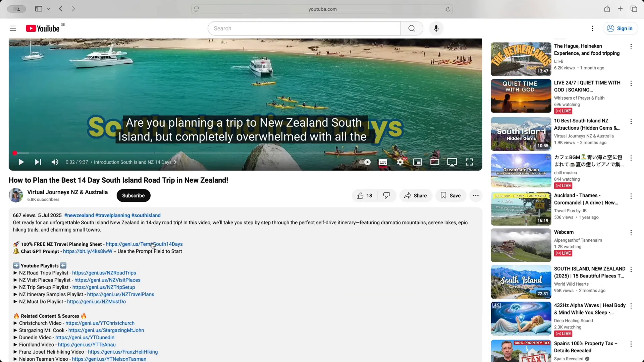
Task: Open the player settings gear
Action: tap(400, 162)
